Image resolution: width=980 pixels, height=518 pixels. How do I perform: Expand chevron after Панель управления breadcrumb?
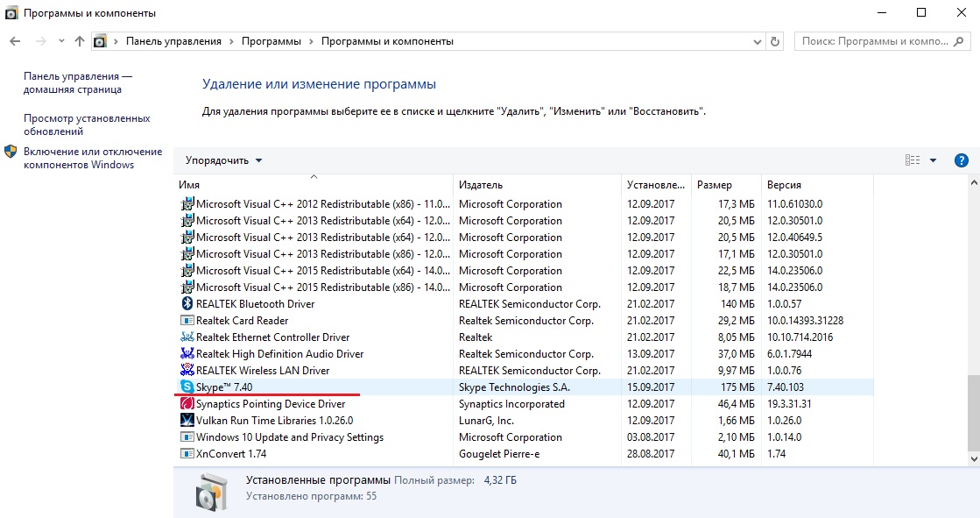coord(232,41)
